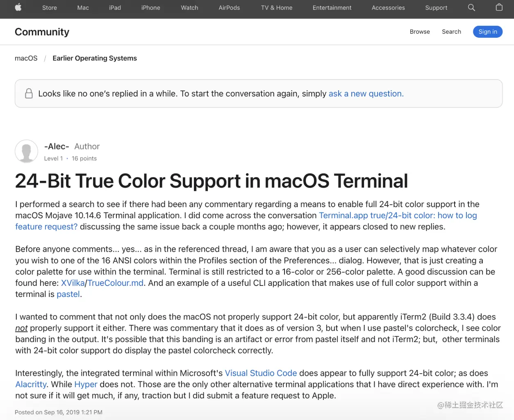Click the ask a new question link
514x420 pixels.
(366, 94)
